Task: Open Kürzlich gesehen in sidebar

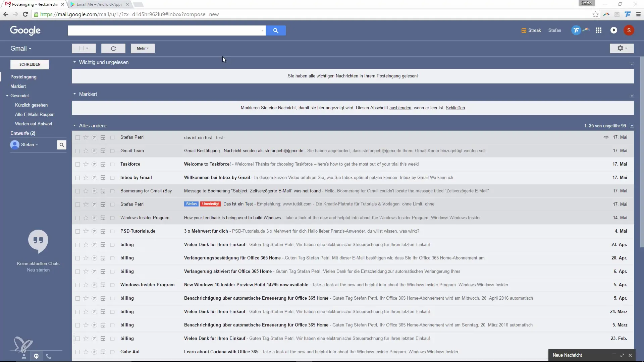Action: (x=32, y=105)
